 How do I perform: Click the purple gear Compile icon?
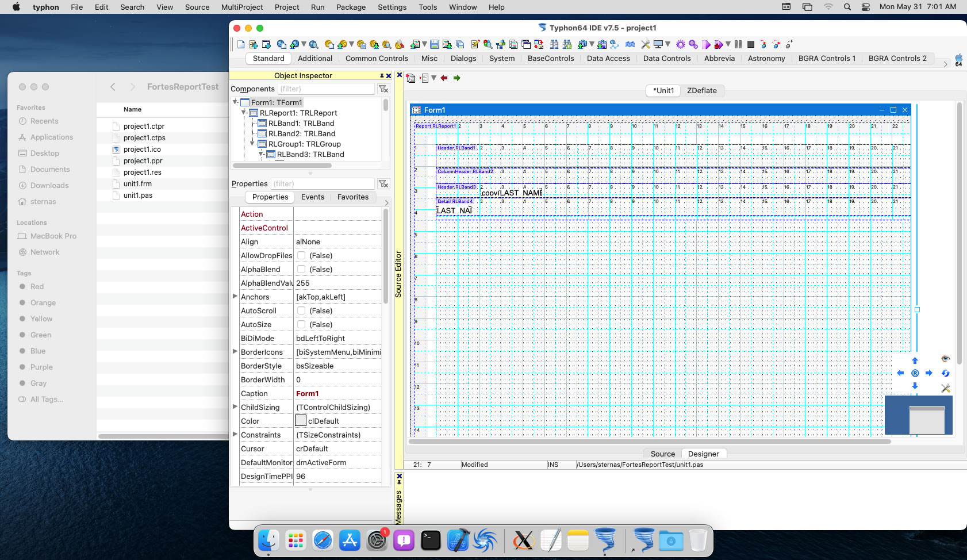pyautogui.click(x=681, y=45)
